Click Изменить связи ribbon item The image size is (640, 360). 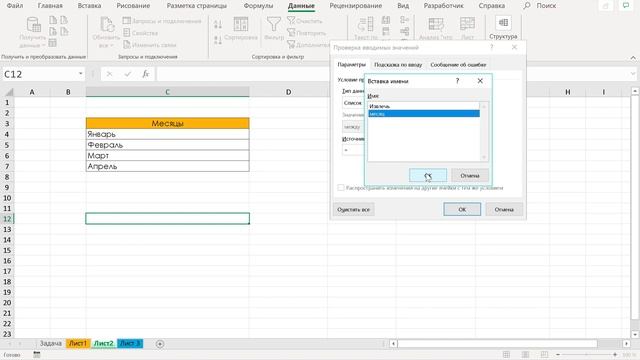149,45
